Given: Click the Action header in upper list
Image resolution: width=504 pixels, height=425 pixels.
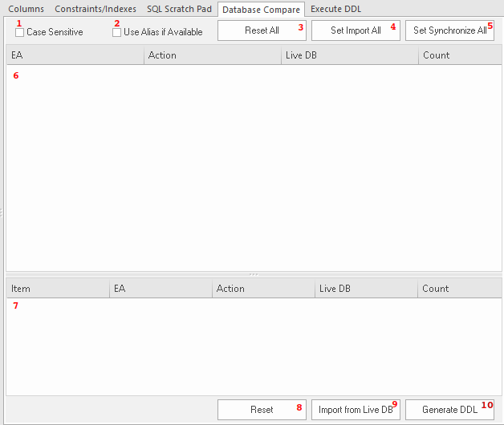Looking at the screenshot, I should tap(212, 55).
